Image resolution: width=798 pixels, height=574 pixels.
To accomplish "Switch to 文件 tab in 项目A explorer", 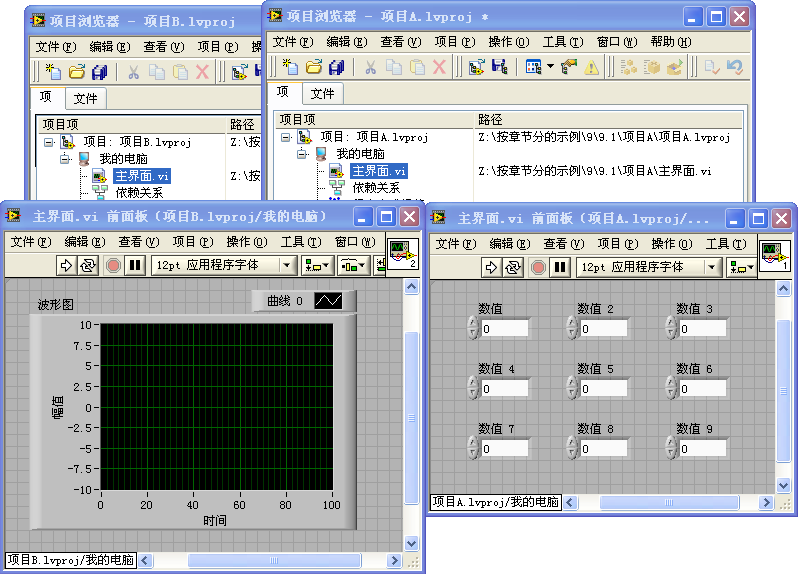I will point(322,93).
